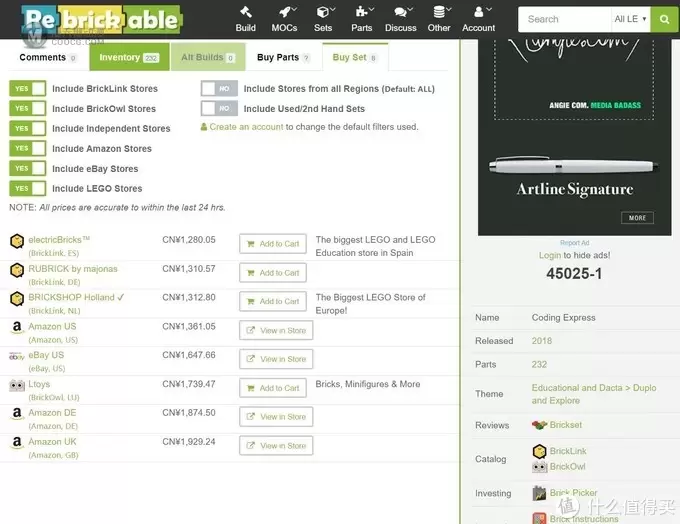View Amazon DE offer in store

[276, 417]
